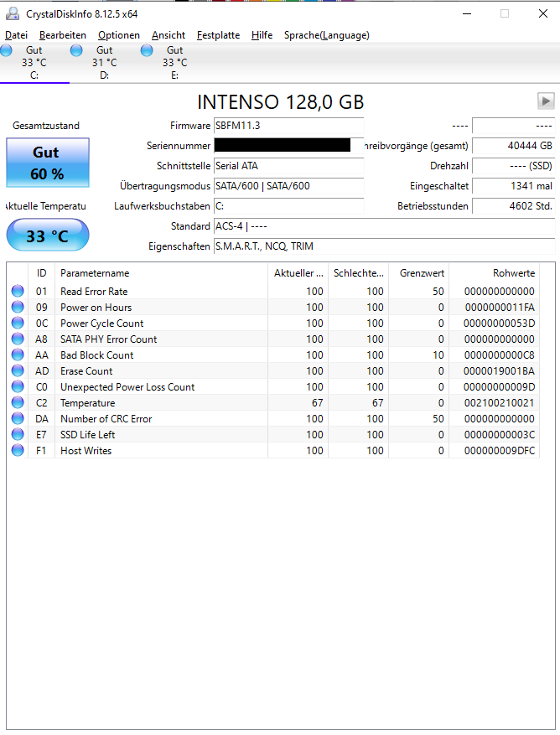The image size is (560, 735).
Task: Select the Host Writes parameter name
Action: pos(86,451)
